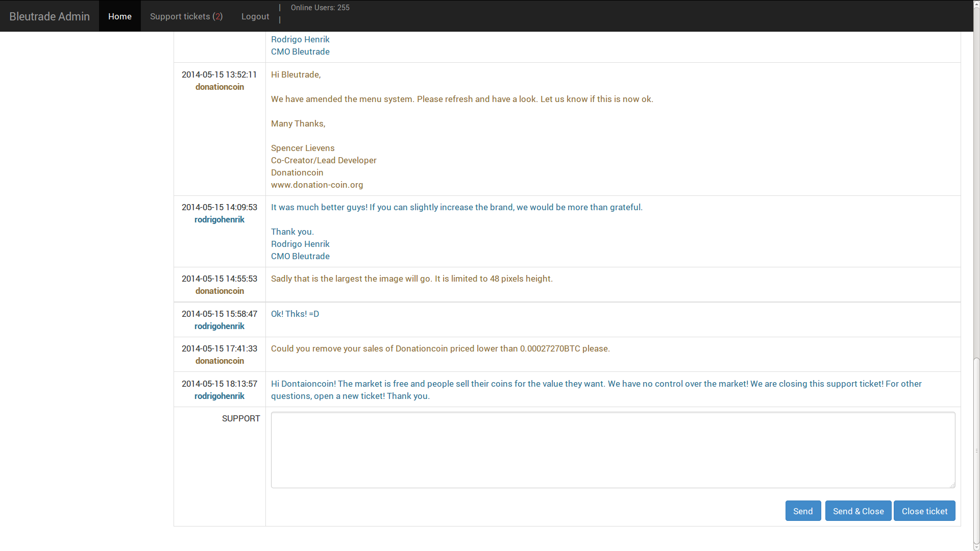Click donationcoin username under 17:41:33 message
Screen dimensions: 980x551
219,361
